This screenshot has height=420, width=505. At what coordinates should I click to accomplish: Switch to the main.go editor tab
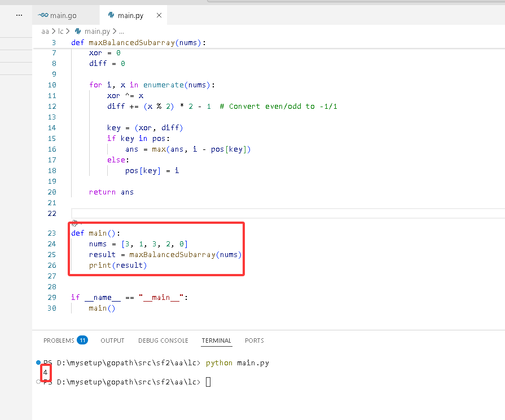[65, 15]
